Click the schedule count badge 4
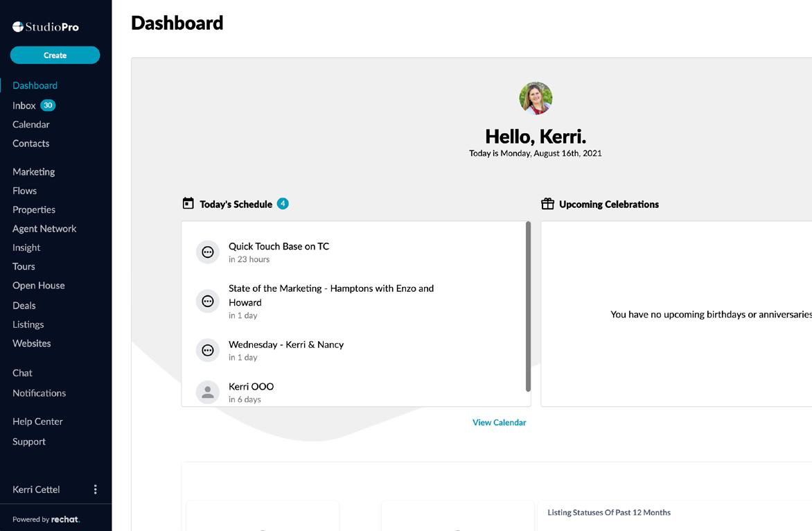Screen dimensions: 812x531 283,204
